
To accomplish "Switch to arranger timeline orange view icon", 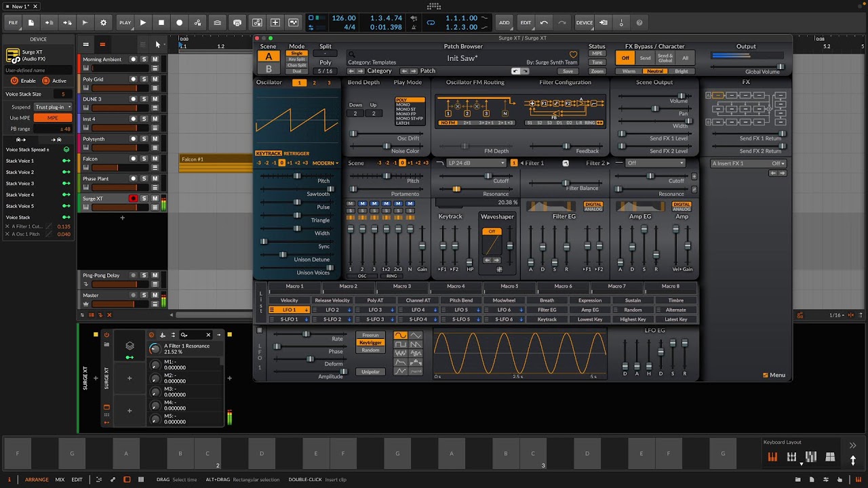I will tap(102, 45).
